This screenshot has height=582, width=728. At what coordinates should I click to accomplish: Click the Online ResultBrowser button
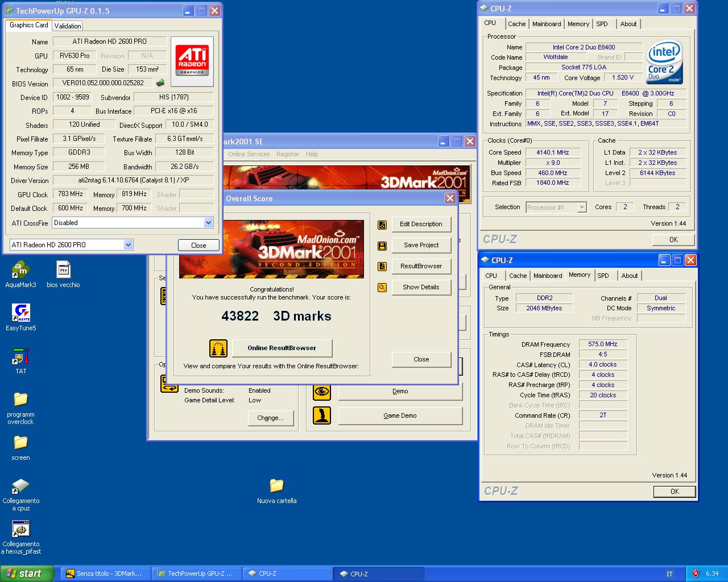282,348
